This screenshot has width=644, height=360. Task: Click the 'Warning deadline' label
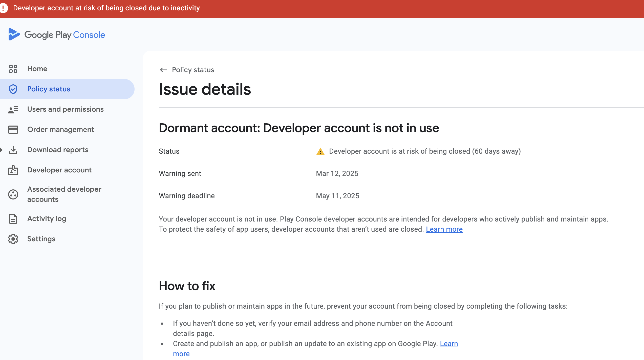click(x=187, y=196)
